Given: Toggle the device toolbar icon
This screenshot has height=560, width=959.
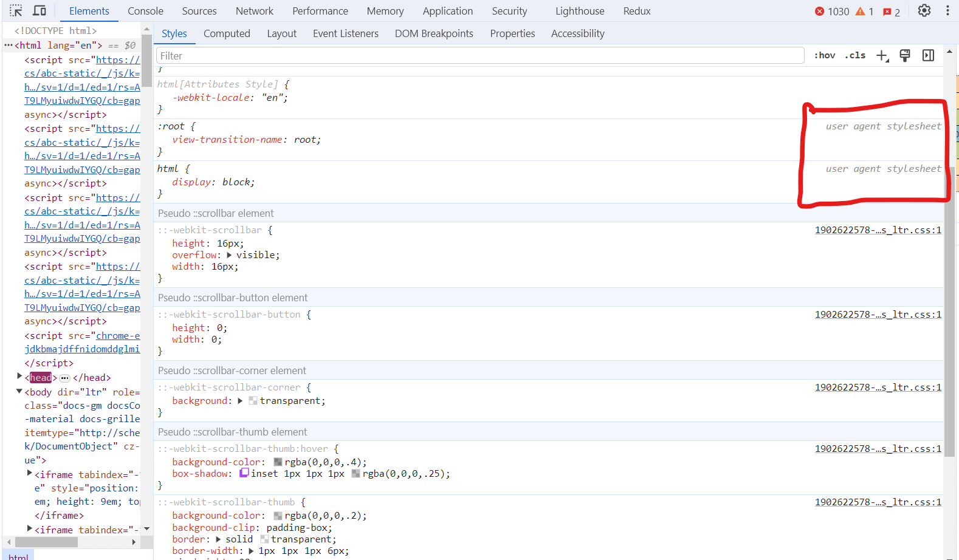Looking at the screenshot, I should [40, 11].
